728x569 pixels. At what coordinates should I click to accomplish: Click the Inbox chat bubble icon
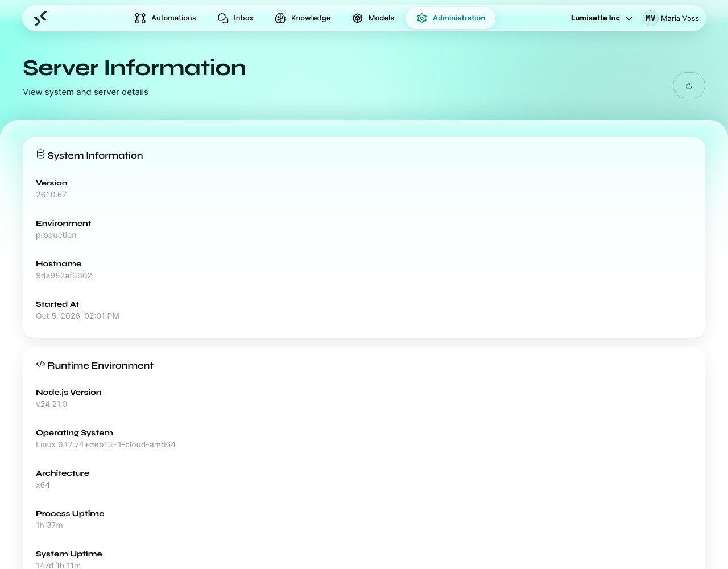click(x=223, y=18)
